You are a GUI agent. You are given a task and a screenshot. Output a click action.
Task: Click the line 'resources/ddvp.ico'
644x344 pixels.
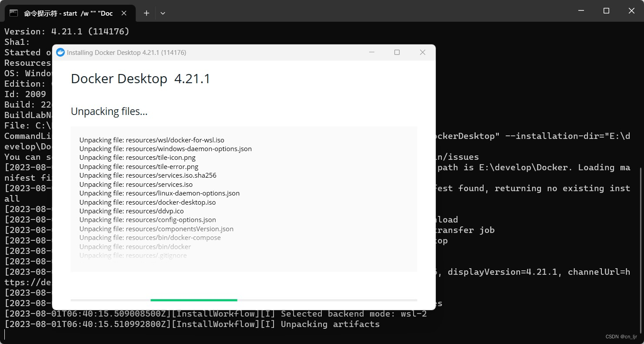point(131,211)
